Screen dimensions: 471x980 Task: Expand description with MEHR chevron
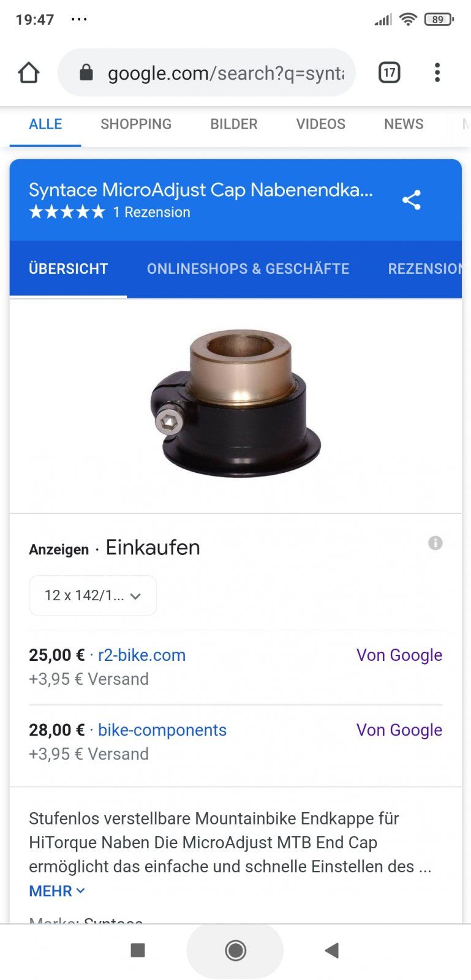point(57,891)
